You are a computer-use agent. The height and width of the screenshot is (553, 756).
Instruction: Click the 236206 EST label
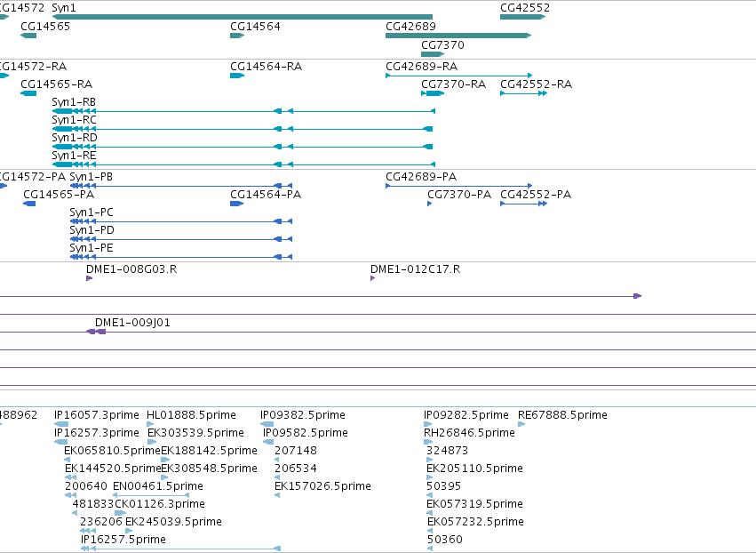click(x=101, y=523)
